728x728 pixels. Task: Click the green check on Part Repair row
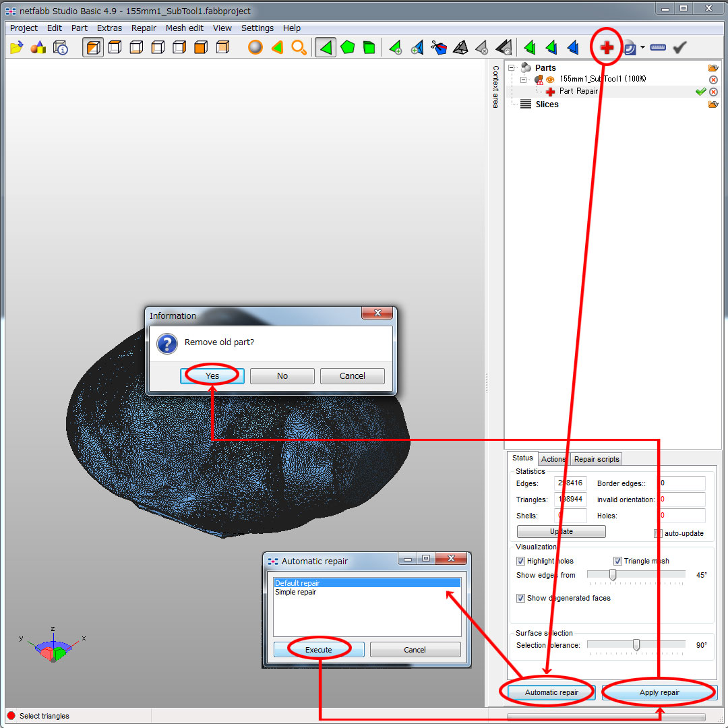point(700,92)
